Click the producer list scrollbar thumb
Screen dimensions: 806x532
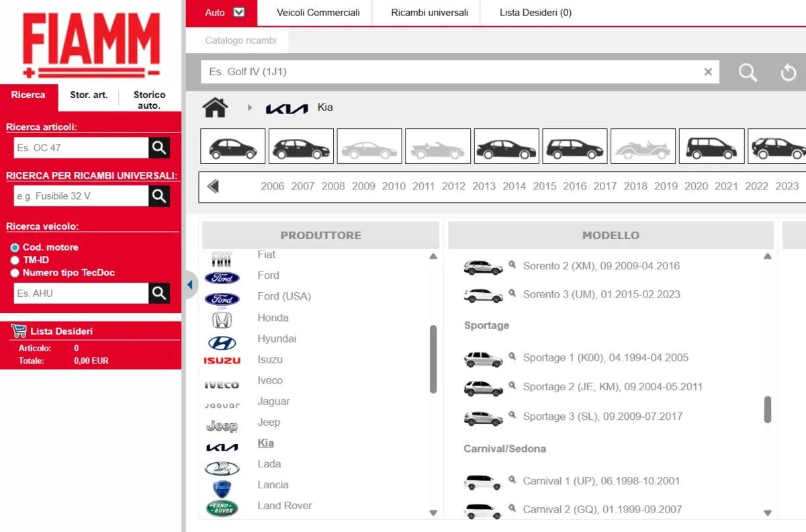pyautogui.click(x=433, y=359)
